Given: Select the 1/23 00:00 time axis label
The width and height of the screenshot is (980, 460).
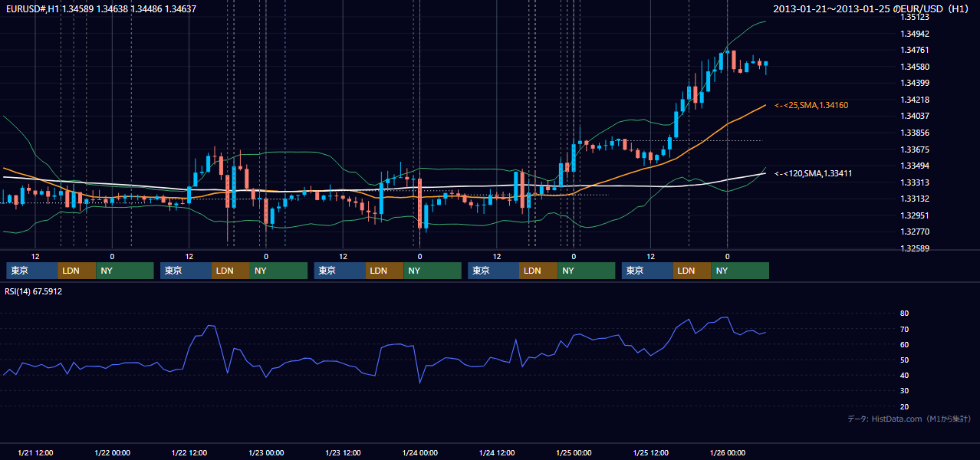Looking at the screenshot, I should (x=266, y=453).
